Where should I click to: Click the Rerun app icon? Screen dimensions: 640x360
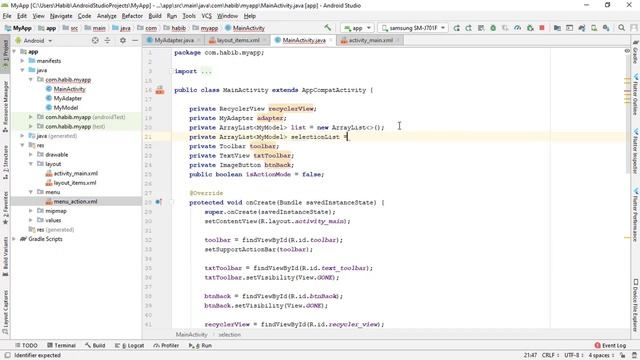pyautogui.click(x=456, y=28)
